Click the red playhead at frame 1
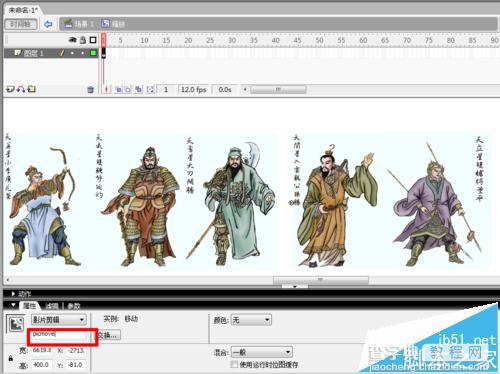500x374 pixels. click(x=104, y=40)
